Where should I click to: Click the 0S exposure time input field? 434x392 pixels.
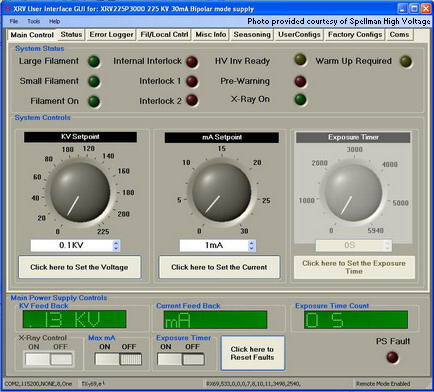tap(350, 245)
